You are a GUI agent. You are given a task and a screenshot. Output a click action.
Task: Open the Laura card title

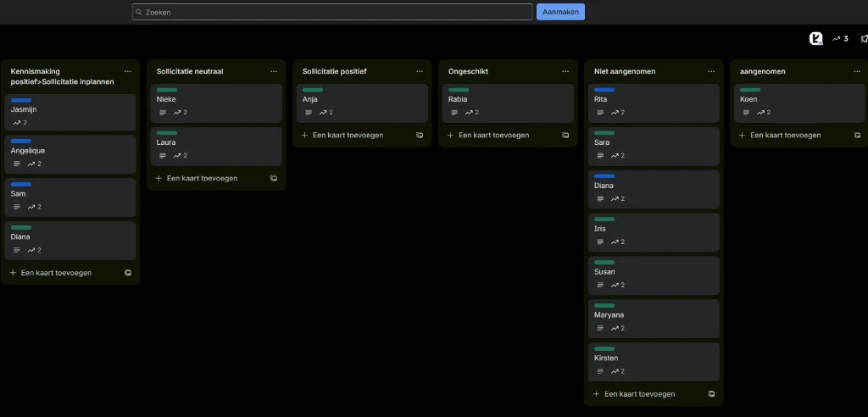coord(166,142)
